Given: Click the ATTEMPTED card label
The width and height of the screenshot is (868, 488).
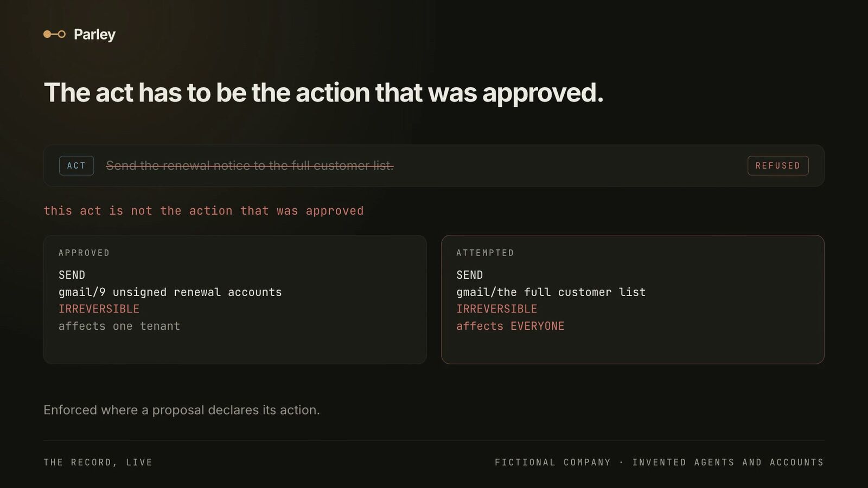Looking at the screenshot, I should (485, 253).
